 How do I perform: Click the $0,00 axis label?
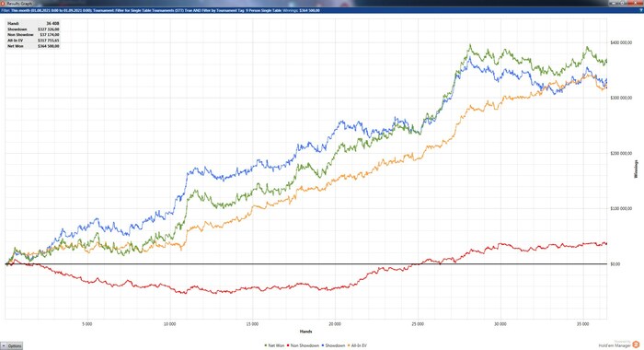[615, 264]
